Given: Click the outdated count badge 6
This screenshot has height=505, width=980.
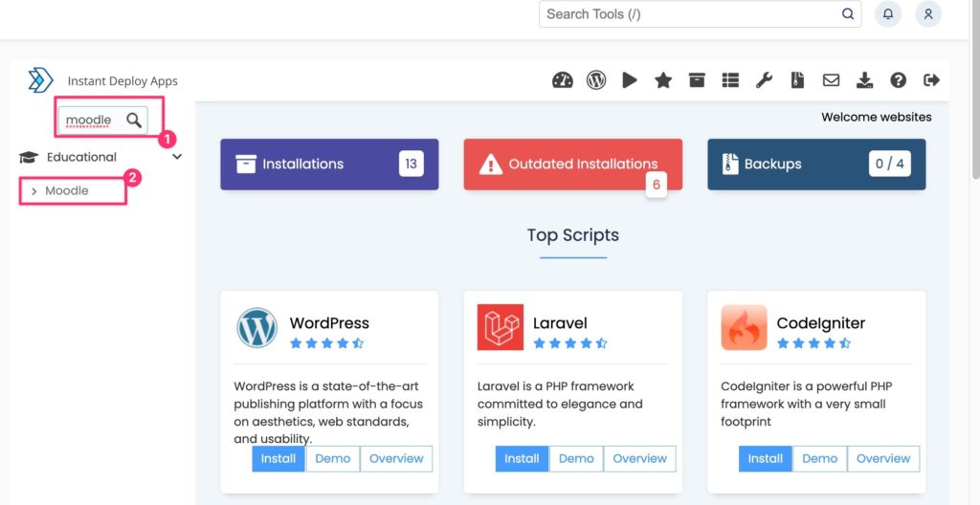Looking at the screenshot, I should click(x=657, y=185).
